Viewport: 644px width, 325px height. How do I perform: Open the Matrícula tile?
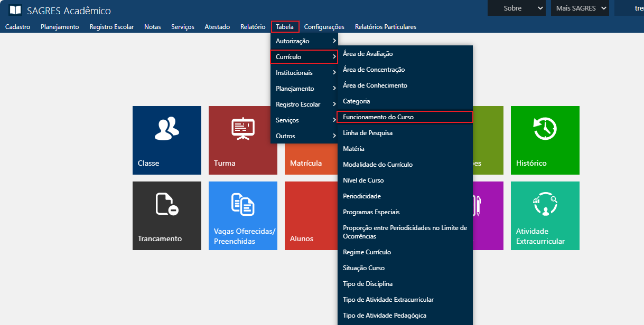click(x=305, y=162)
